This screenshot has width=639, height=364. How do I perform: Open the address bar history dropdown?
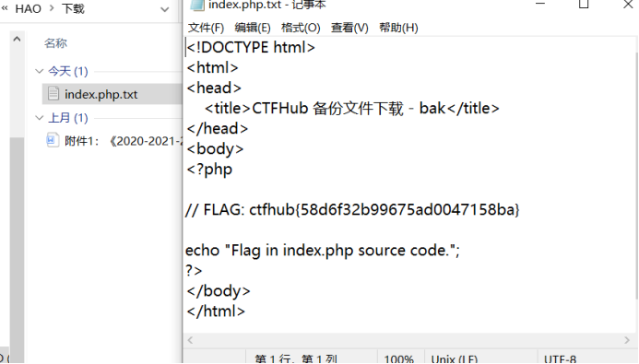click(x=165, y=9)
